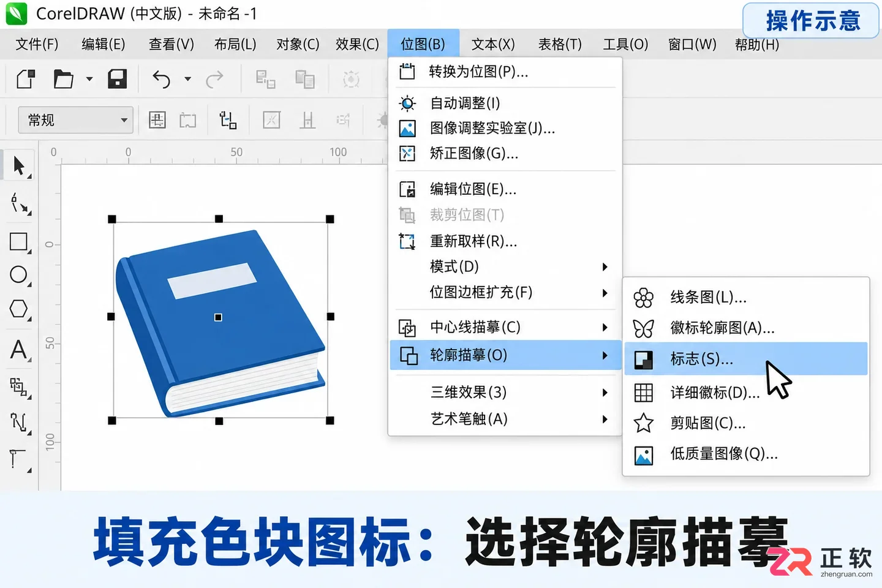Image resolution: width=882 pixels, height=588 pixels.
Task: Click the New document icon
Action: tap(26, 79)
